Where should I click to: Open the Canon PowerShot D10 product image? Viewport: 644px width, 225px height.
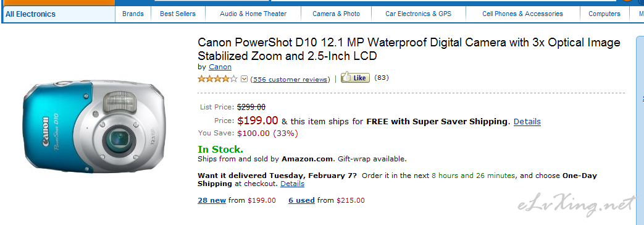click(94, 126)
